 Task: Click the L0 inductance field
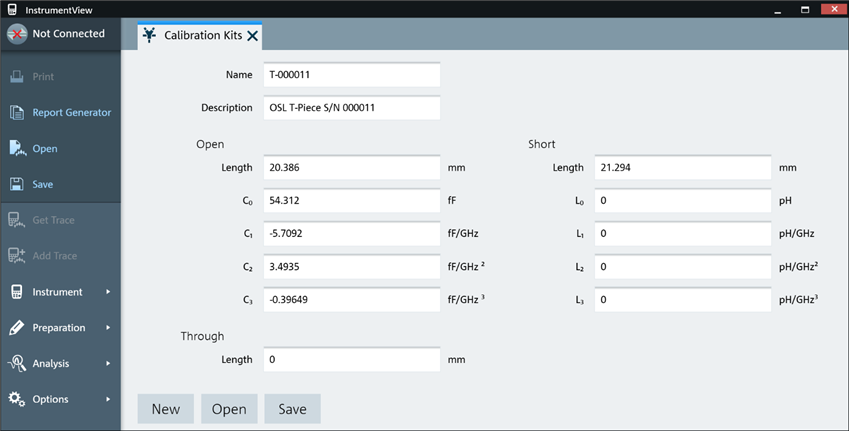click(683, 201)
